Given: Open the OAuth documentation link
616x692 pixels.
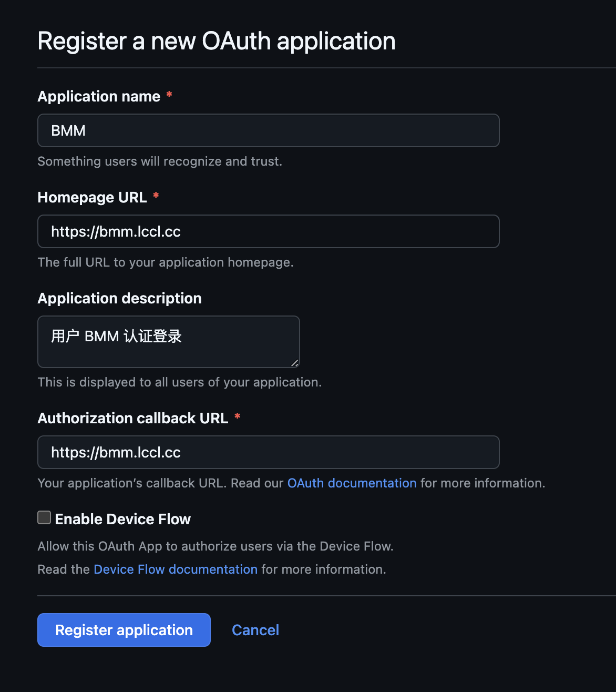Looking at the screenshot, I should coord(352,483).
